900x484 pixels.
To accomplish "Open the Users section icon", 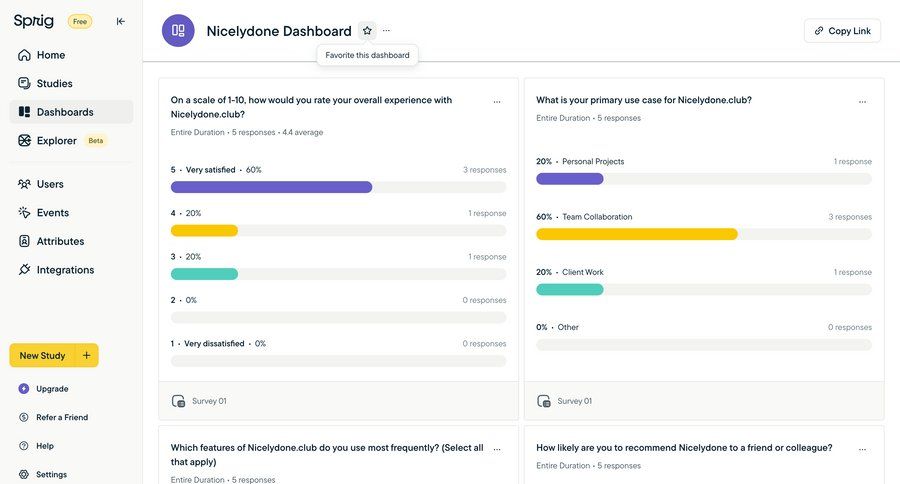I will (x=24, y=184).
